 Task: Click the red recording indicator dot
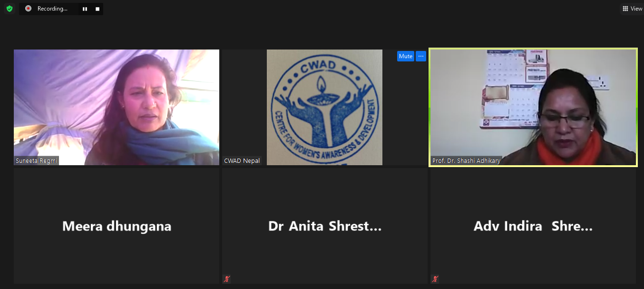coord(28,9)
